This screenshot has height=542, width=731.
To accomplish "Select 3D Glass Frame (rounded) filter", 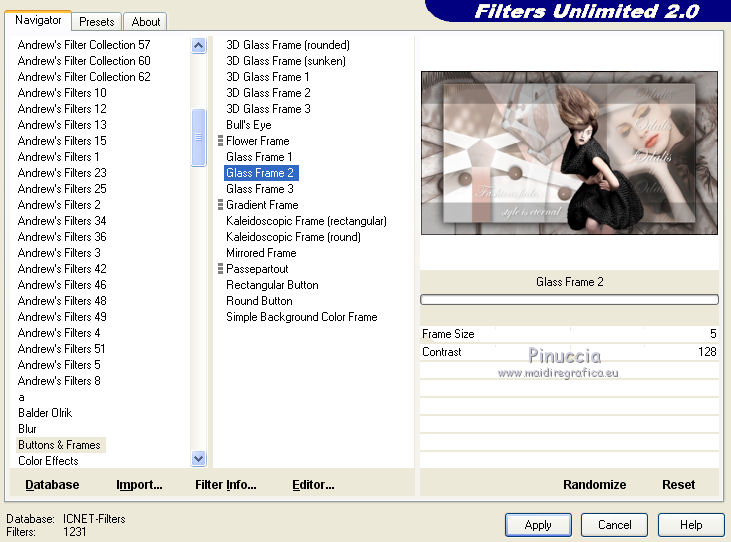I will click(288, 45).
